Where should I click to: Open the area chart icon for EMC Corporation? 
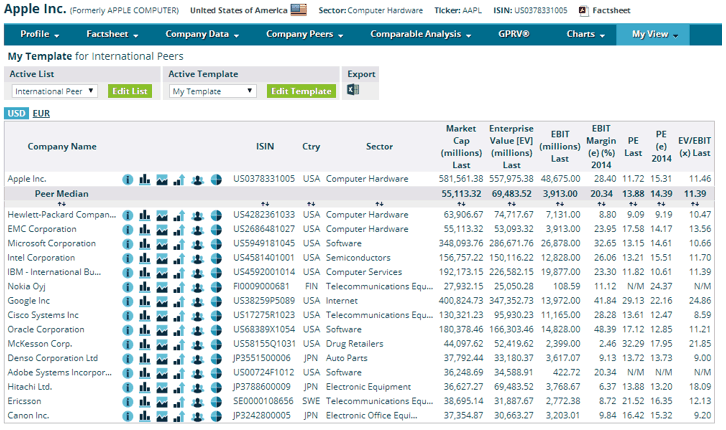tap(162, 230)
